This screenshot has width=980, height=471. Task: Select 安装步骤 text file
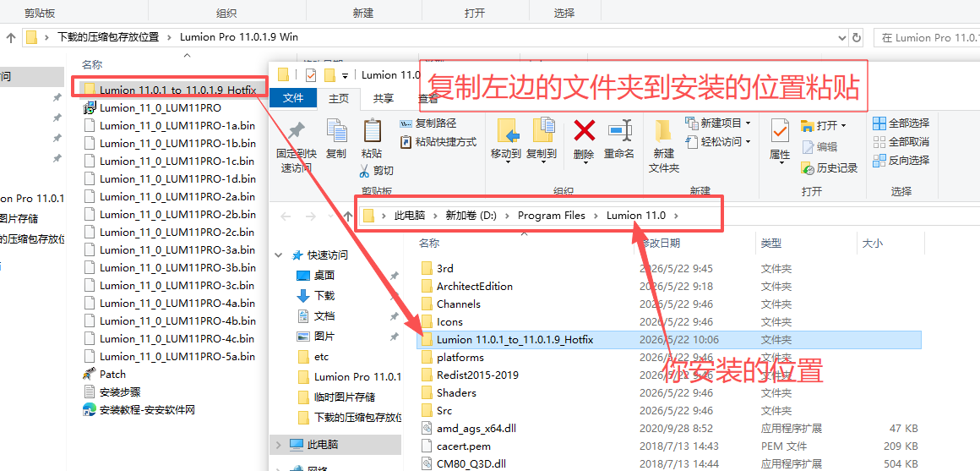click(120, 392)
